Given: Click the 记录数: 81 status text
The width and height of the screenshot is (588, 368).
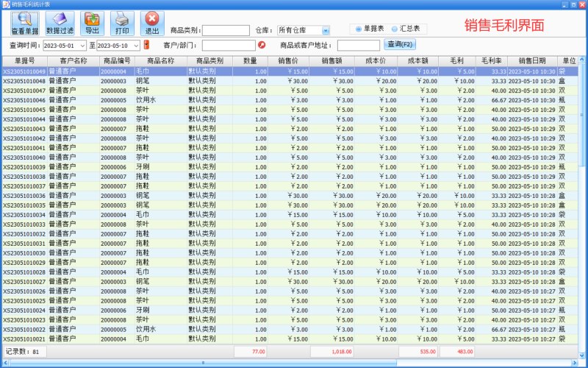Looking at the screenshot, I should [x=23, y=352].
